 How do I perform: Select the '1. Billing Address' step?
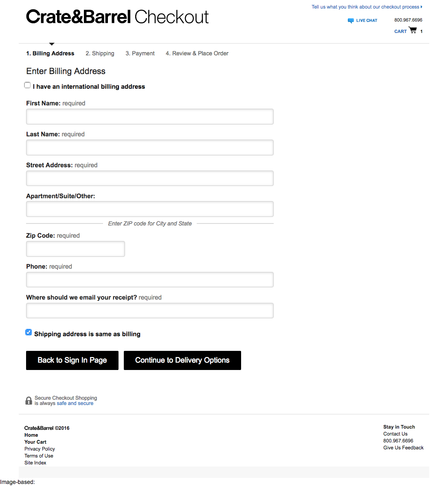pos(50,53)
